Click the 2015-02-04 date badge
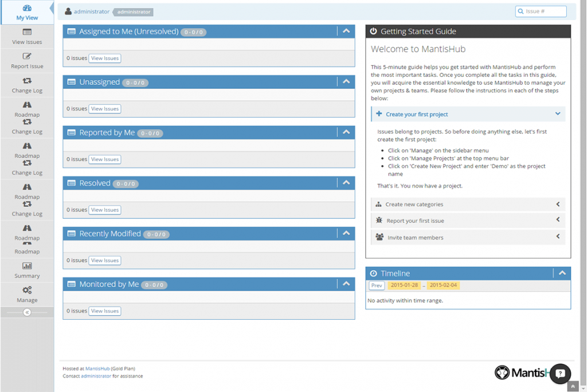 pos(443,285)
